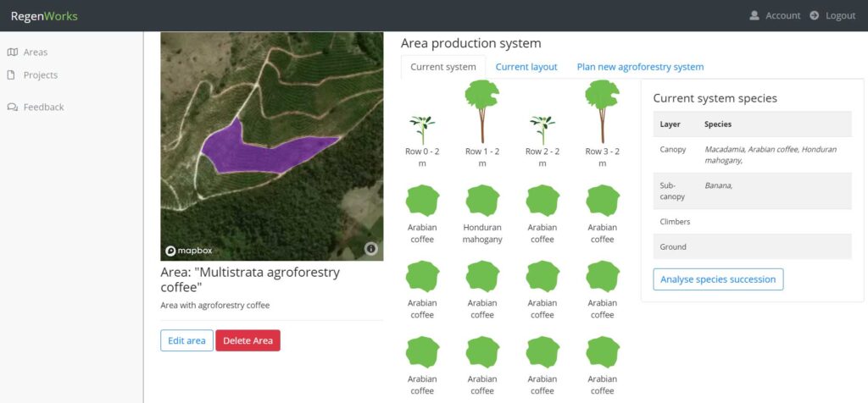Click the 'Row 2 - 2 m' label
The height and width of the screenshot is (403, 868).
pyautogui.click(x=542, y=157)
